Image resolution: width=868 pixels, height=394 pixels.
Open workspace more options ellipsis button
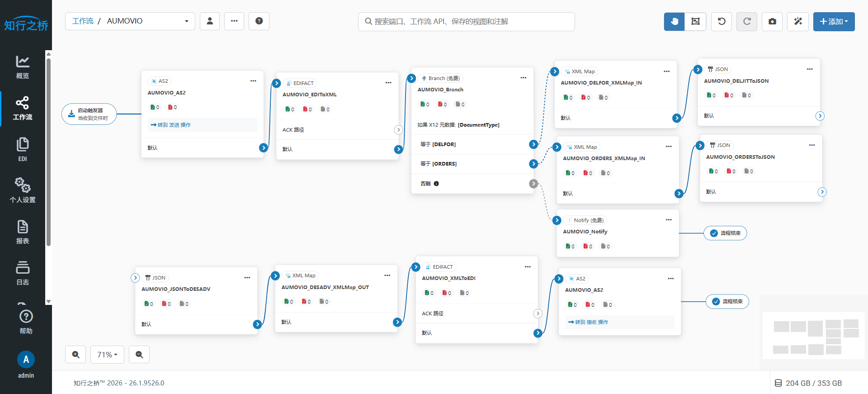tap(234, 21)
